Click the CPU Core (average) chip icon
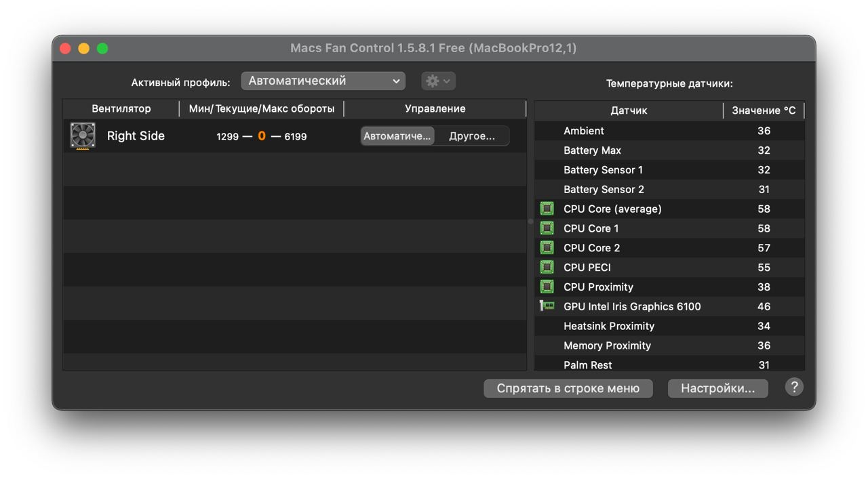Image resolution: width=868 pixels, height=479 pixels. click(x=547, y=209)
